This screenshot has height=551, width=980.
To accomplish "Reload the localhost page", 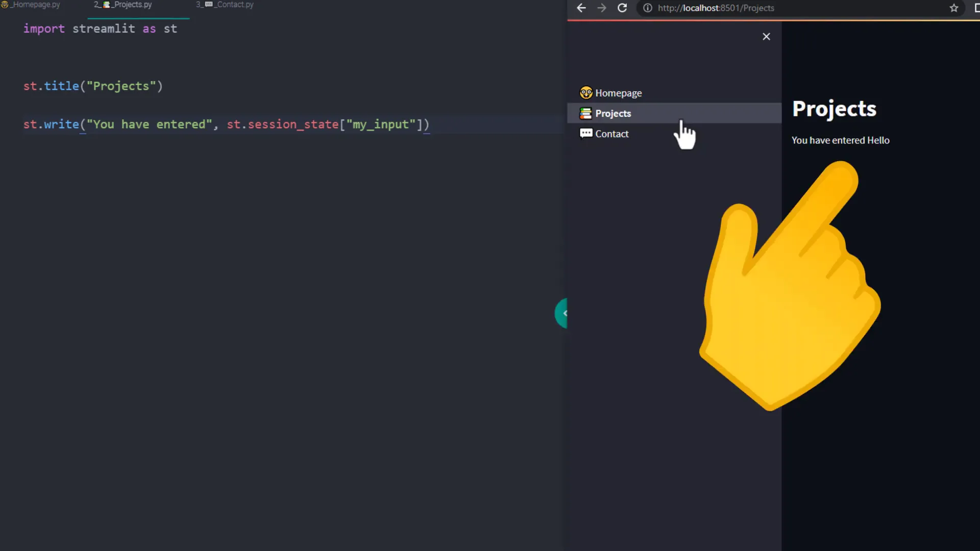I will click(x=622, y=8).
